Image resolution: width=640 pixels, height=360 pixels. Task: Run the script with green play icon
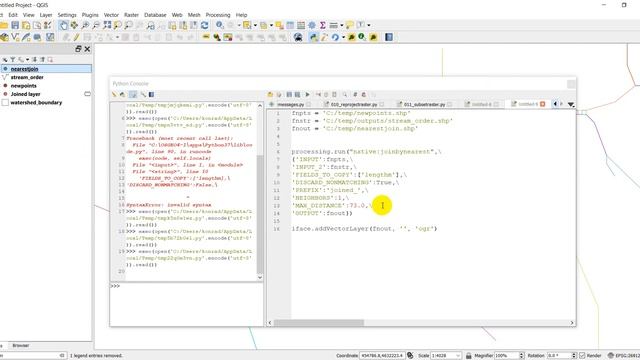[307, 95]
